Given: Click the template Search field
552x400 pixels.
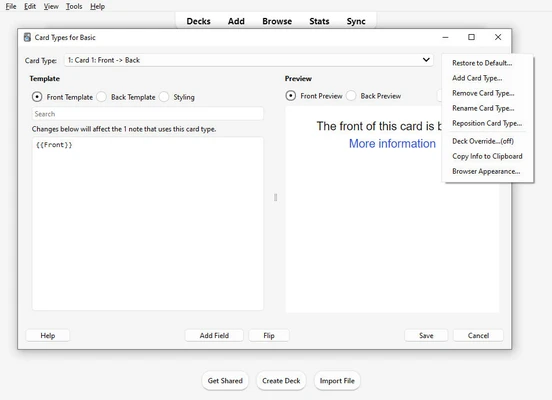Looking at the screenshot, I should pyautogui.click(x=148, y=114).
